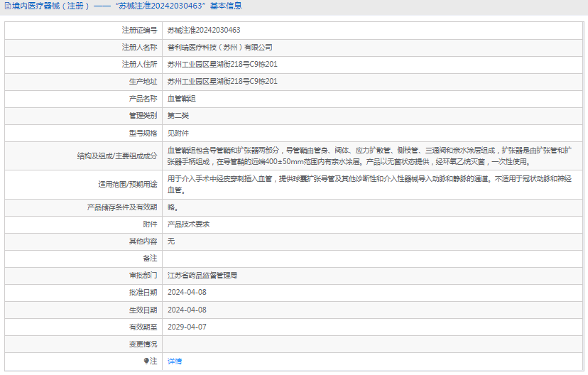Viewport: 588px width, 375px height.
Task: Click the 变更情况 label
Action: point(143,344)
